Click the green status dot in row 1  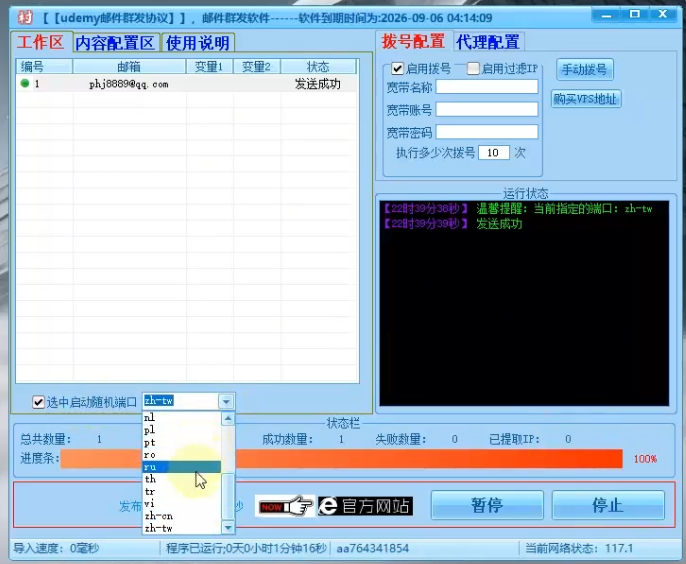pos(25,83)
